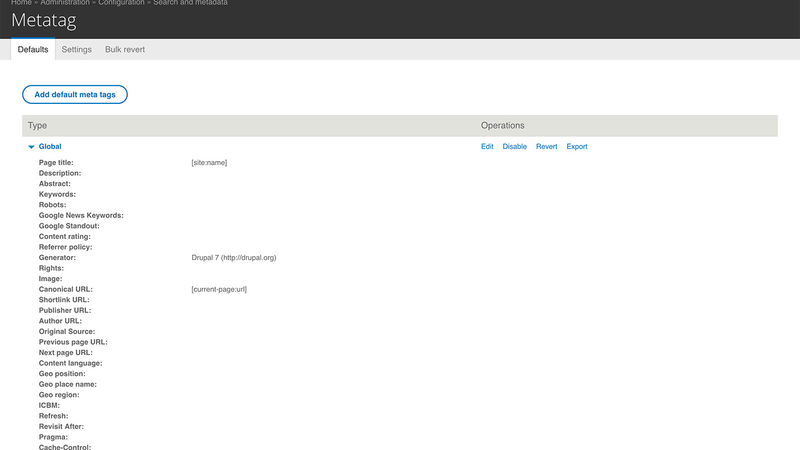800x450 pixels.
Task: Click the 'Canonical URL:' label
Action: 66,289
